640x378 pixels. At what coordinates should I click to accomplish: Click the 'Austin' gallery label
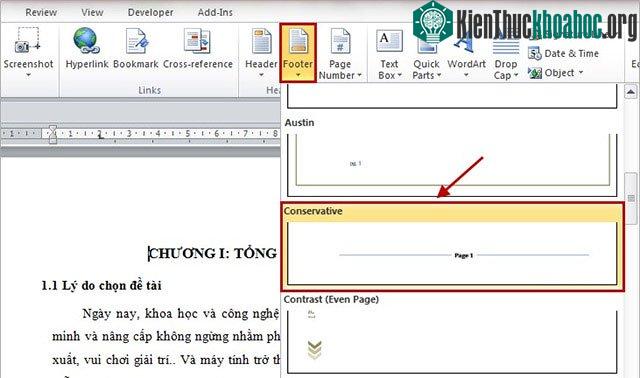tap(300, 123)
